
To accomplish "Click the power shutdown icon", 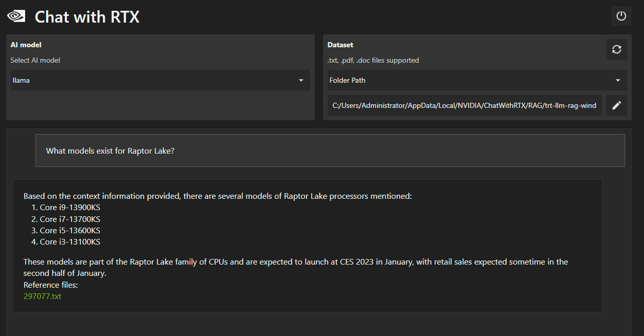I will coord(621,16).
